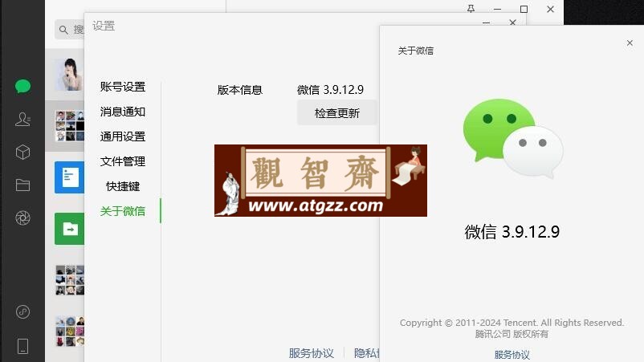Click the phone icon in sidebar
The image size is (644, 362).
(22, 346)
